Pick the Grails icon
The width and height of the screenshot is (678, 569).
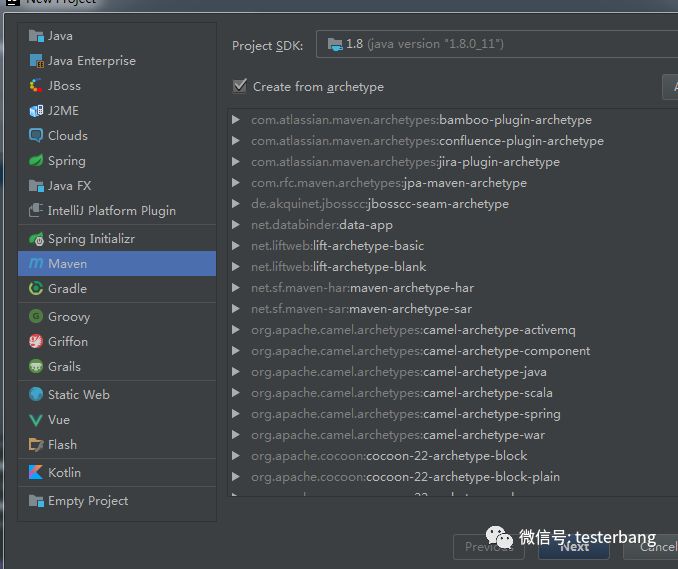(x=36, y=367)
